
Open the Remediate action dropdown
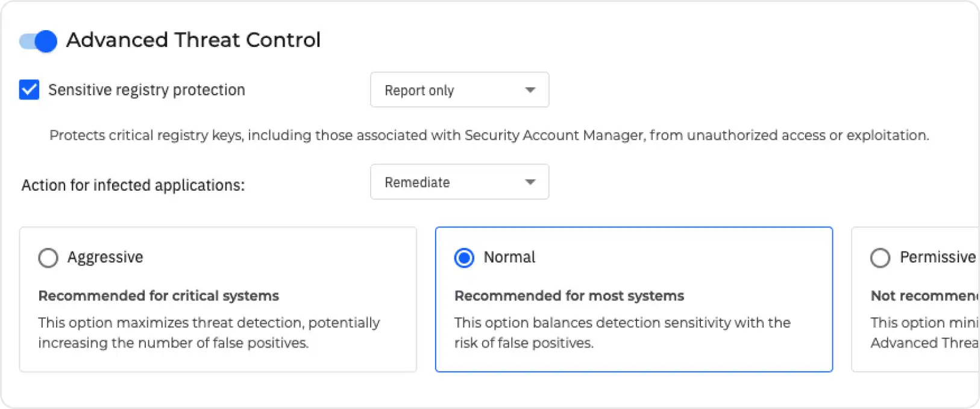pyautogui.click(x=459, y=182)
